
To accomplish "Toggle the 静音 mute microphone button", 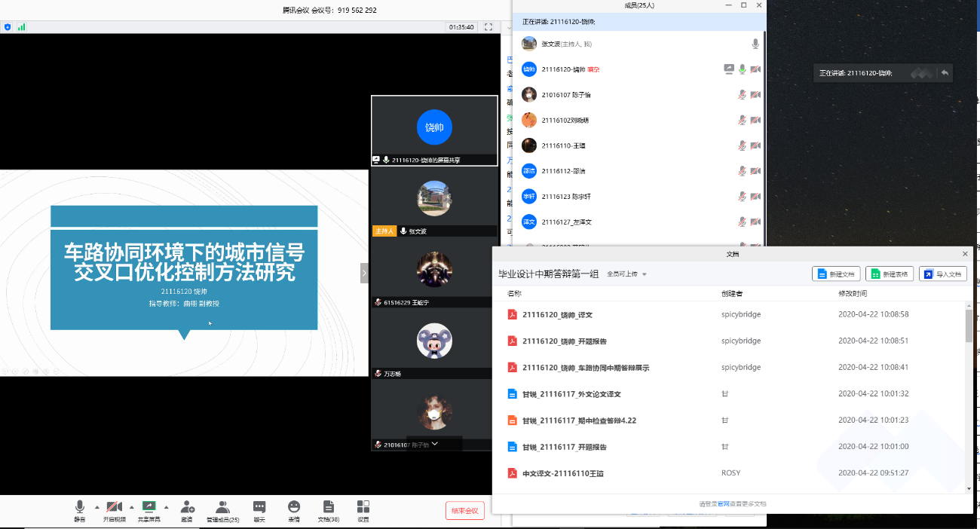I will pyautogui.click(x=79, y=507).
